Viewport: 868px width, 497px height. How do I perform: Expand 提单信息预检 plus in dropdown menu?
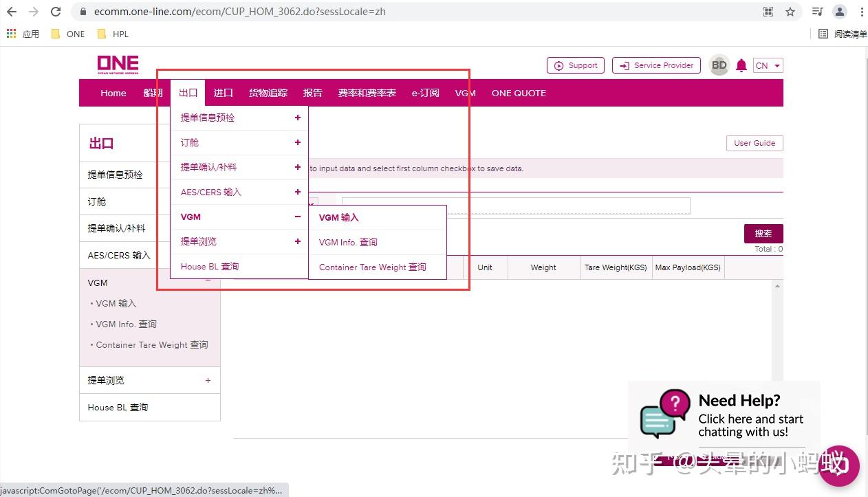pos(298,118)
